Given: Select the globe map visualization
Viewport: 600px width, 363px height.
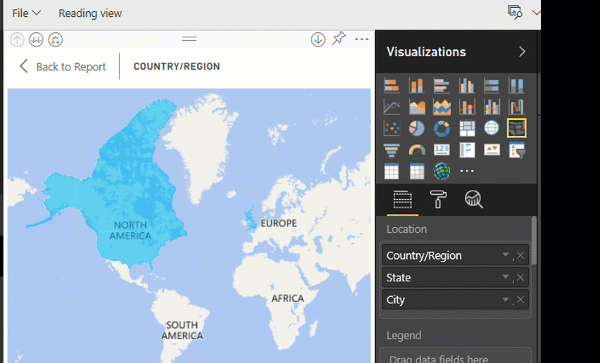Looking at the screenshot, I should (x=491, y=128).
